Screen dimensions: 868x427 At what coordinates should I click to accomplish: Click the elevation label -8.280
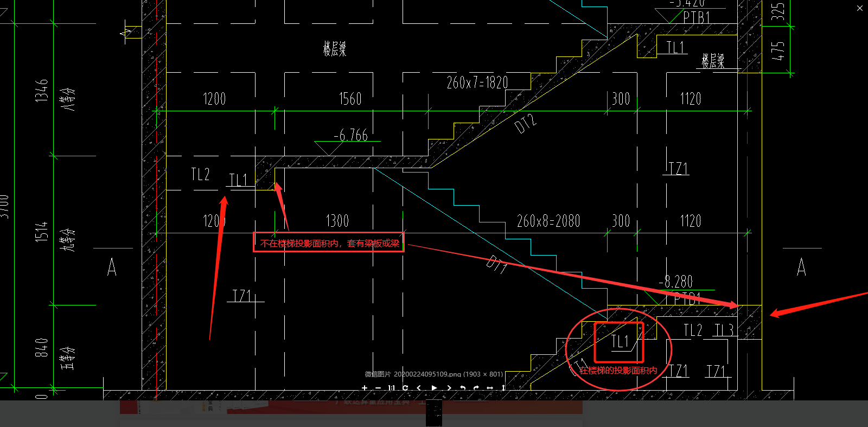click(676, 282)
